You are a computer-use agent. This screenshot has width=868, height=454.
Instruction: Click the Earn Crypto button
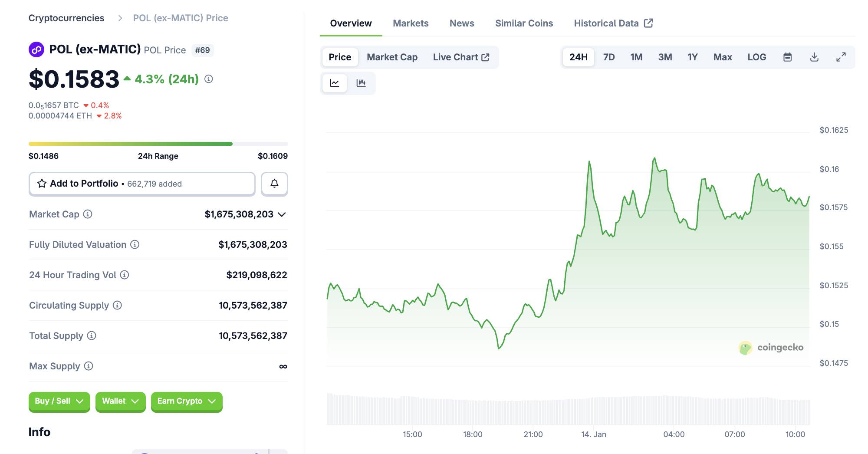[186, 401]
